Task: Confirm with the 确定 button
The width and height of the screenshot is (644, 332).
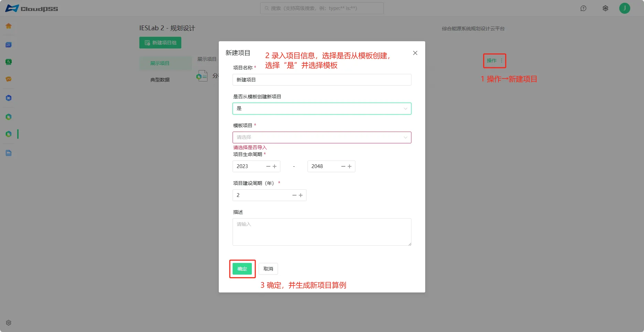Action: click(x=242, y=269)
